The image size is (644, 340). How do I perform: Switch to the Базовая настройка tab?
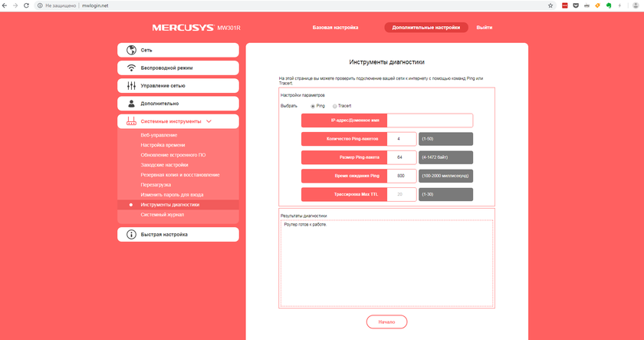coord(335,27)
